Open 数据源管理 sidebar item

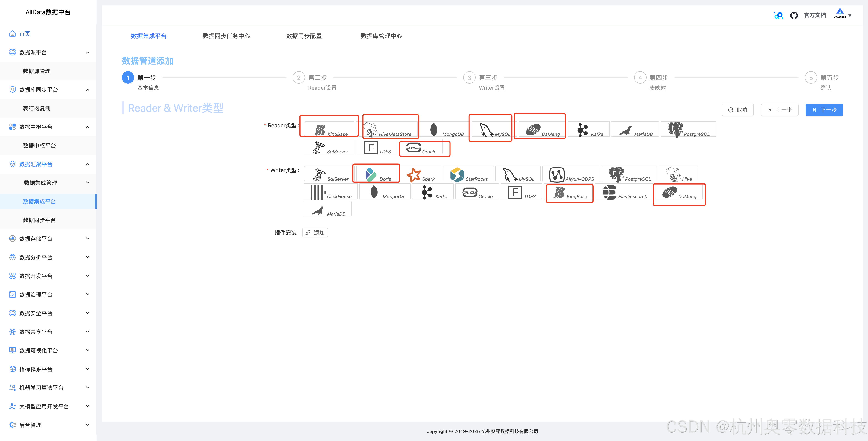point(36,71)
